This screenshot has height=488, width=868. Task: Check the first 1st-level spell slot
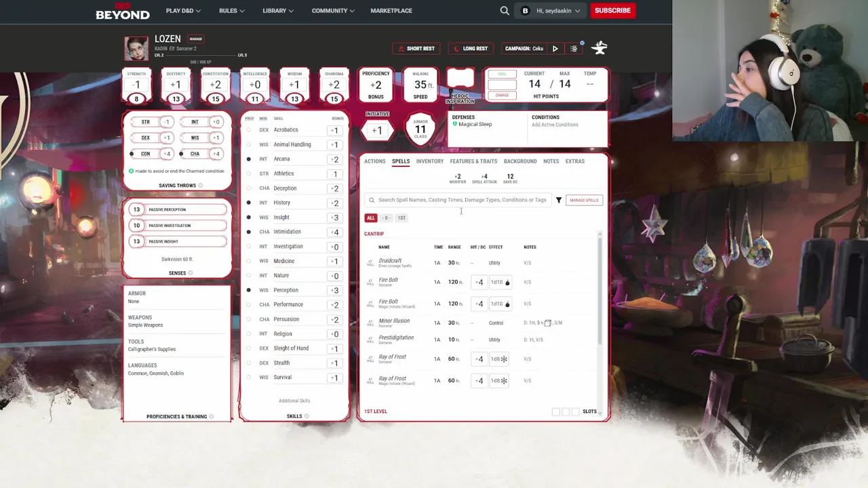pos(556,411)
